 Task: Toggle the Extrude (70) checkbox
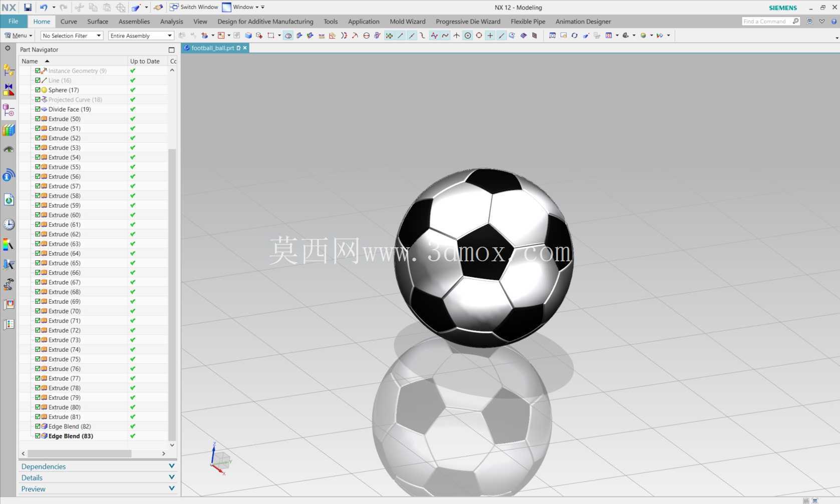38,311
